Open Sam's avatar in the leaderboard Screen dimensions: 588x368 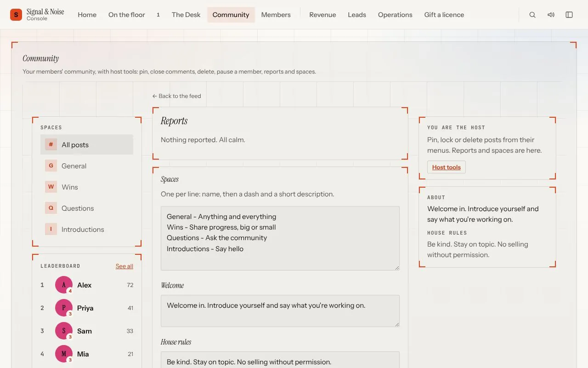click(64, 331)
